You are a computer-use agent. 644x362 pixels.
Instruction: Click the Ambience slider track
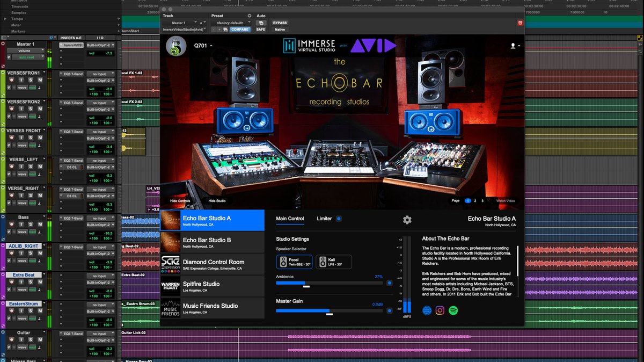(x=330, y=283)
